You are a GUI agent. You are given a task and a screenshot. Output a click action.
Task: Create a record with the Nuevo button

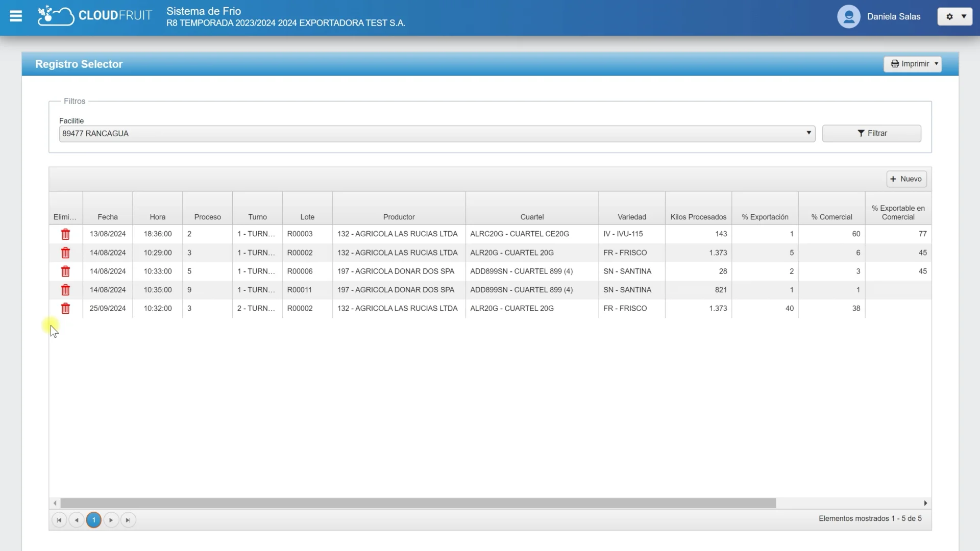[x=905, y=179]
